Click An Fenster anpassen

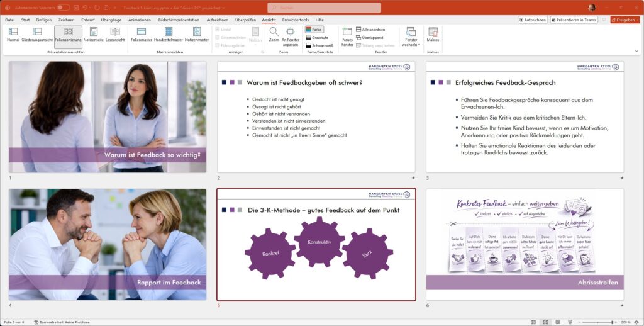[290, 35]
